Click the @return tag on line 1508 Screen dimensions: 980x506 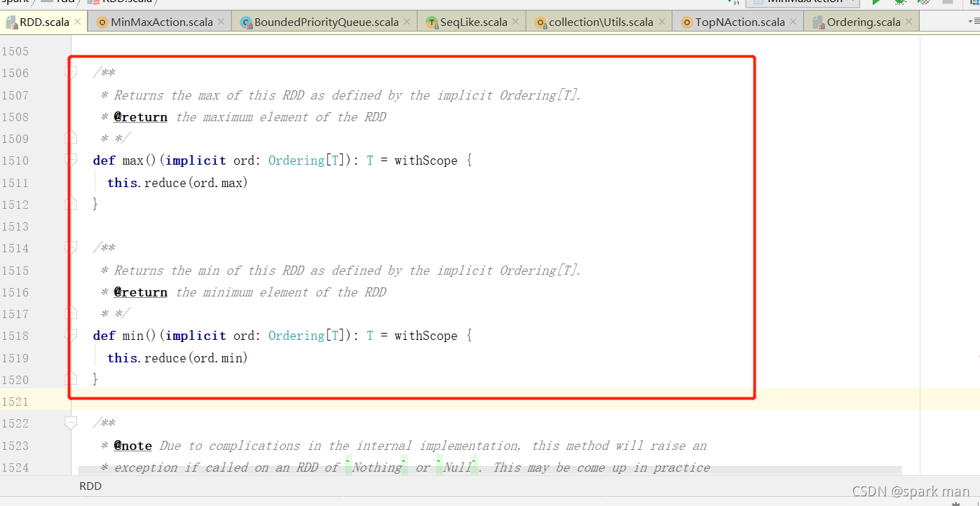click(141, 117)
